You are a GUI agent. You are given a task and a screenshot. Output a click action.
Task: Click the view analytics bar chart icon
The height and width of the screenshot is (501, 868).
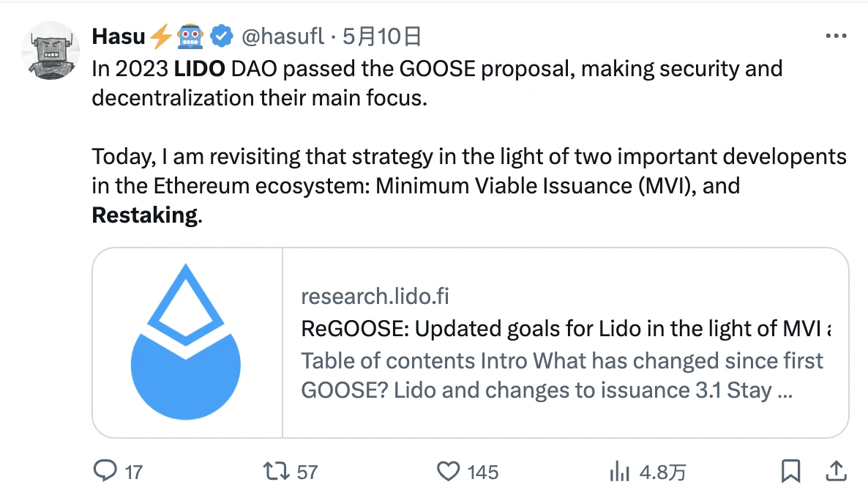coord(621,472)
